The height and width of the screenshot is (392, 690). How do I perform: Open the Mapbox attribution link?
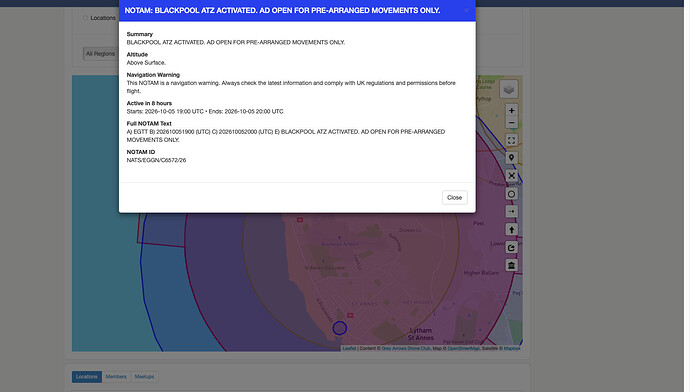(512, 348)
